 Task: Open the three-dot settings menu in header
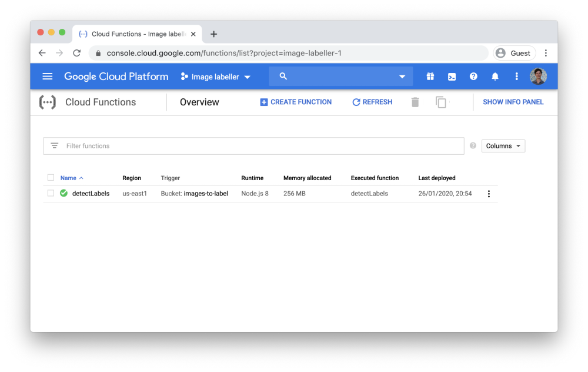tap(517, 77)
